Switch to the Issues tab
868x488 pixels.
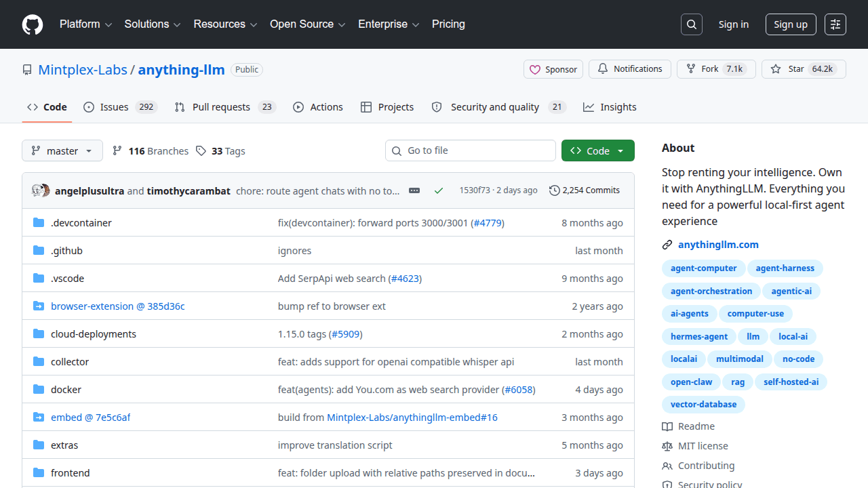coord(120,107)
